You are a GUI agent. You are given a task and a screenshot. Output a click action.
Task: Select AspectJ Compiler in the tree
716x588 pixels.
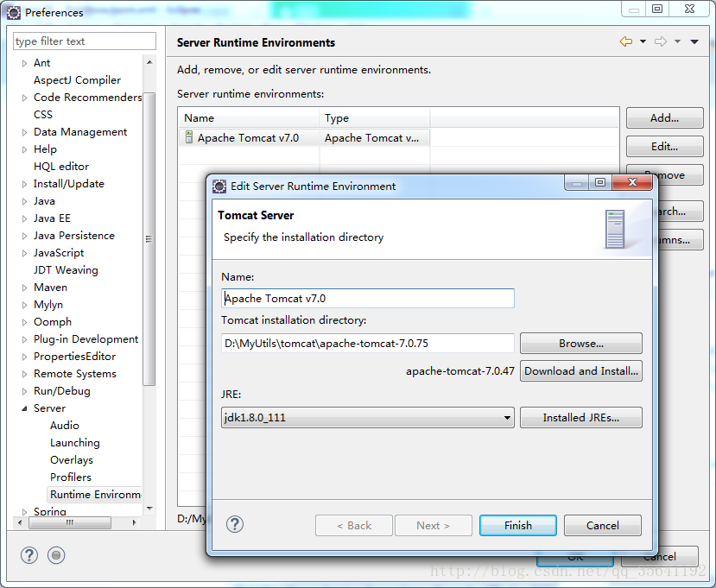(77, 80)
